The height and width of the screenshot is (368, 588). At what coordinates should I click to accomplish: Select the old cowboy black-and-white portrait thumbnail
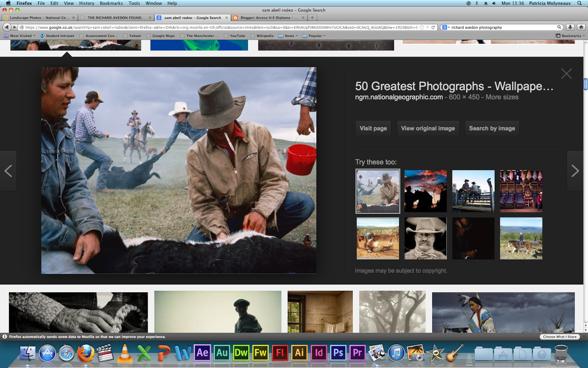pos(426,238)
